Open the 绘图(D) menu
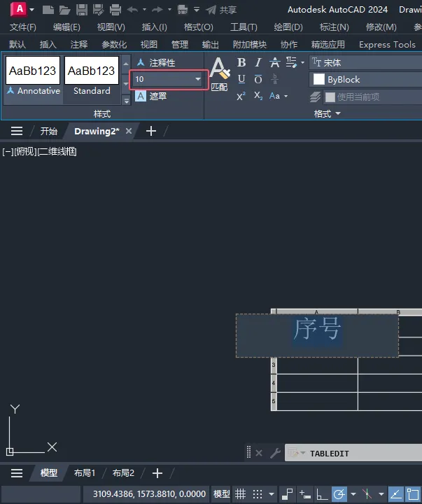422x504 pixels. coord(288,27)
